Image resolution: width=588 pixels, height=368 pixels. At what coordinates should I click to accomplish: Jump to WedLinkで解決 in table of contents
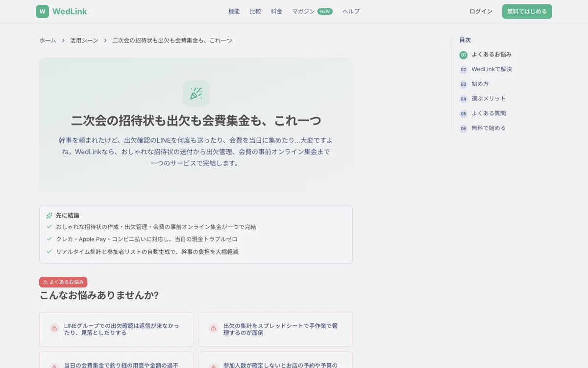(x=491, y=69)
